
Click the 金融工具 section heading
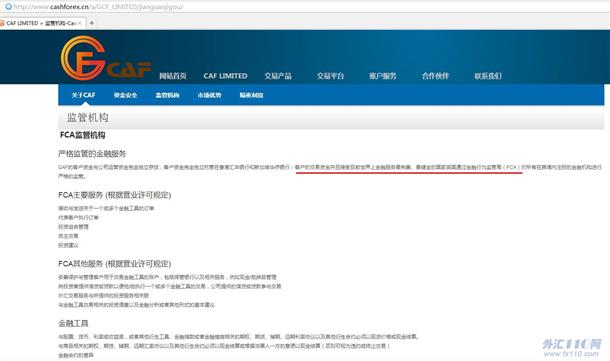coord(74,323)
